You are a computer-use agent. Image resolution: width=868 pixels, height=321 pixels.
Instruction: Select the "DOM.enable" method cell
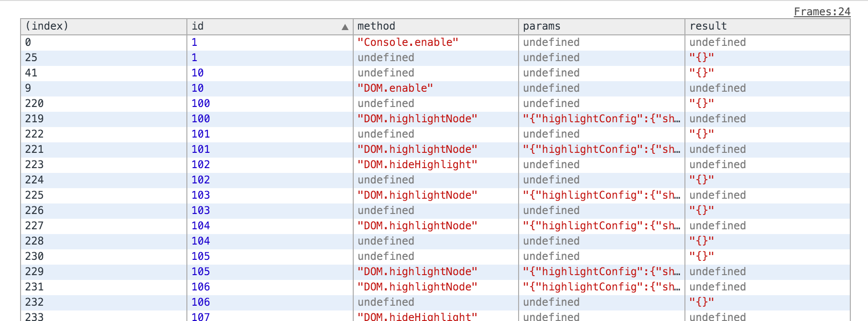pyautogui.click(x=395, y=88)
